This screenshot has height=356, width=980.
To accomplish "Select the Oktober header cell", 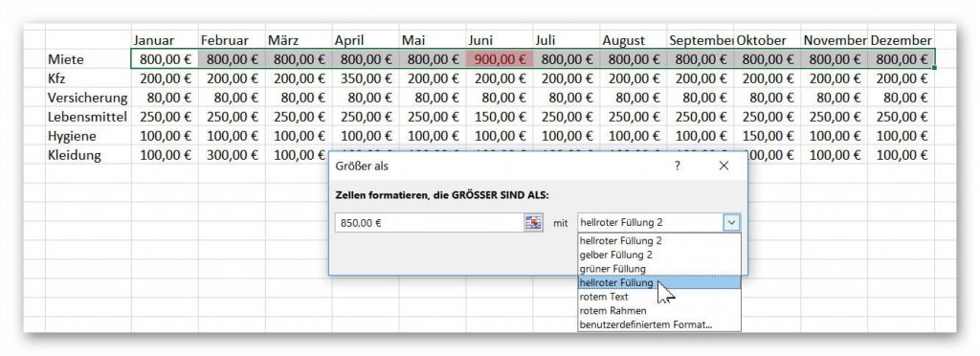I will point(767,40).
